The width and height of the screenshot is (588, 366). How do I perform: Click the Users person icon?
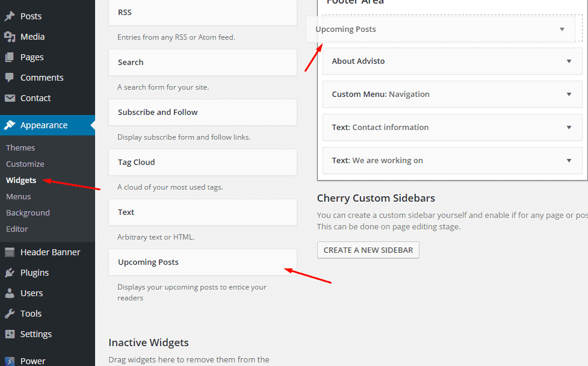coord(10,293)
